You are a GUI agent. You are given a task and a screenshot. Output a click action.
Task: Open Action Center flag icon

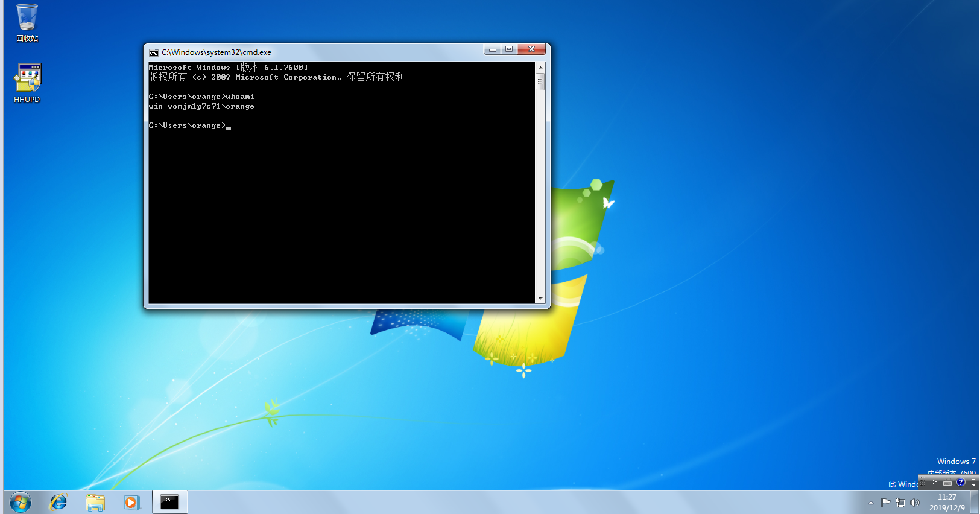point(885,503)
